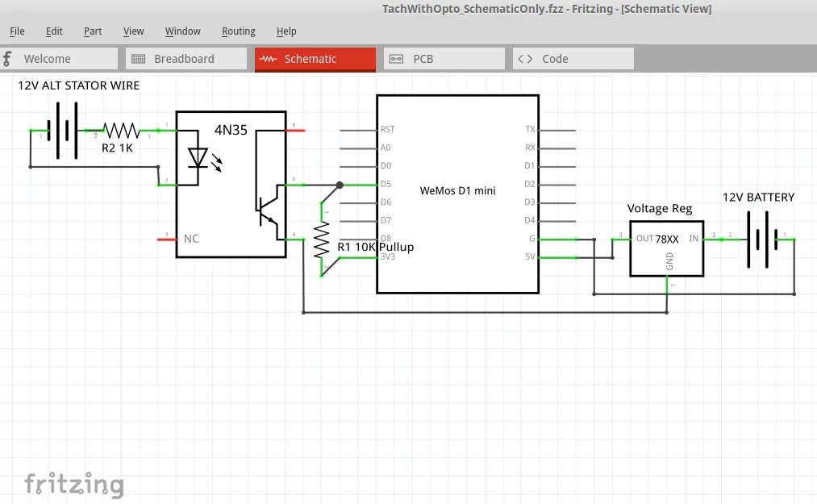This screenshot has width=817, height=504.
Task: Click the unconnected NC pin 3 on the 4N35
Action: pyautogui.click(x=167, y=239)
